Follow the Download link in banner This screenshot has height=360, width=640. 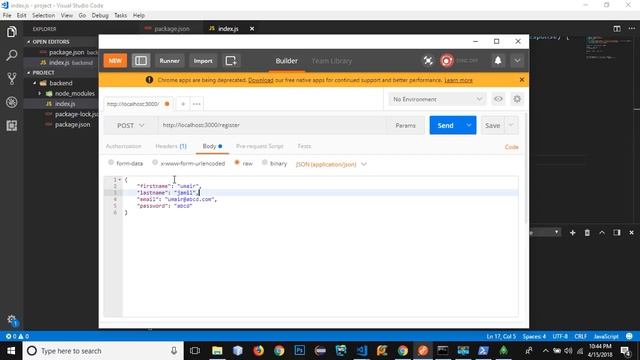pos(261,80)
